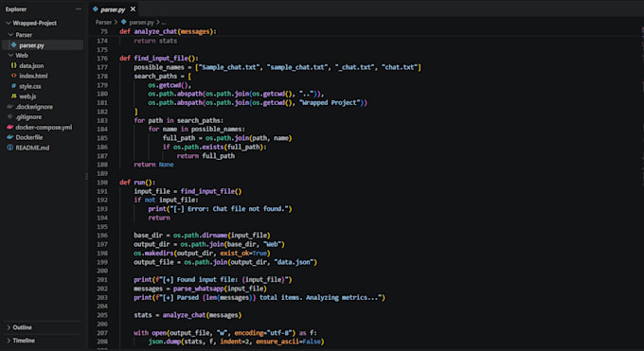The width and height of the screenshot is (644, 351).
Task: Click the blue whale icon beside Dockerfile
Action: pyautogui.click(x=10, y=137)
